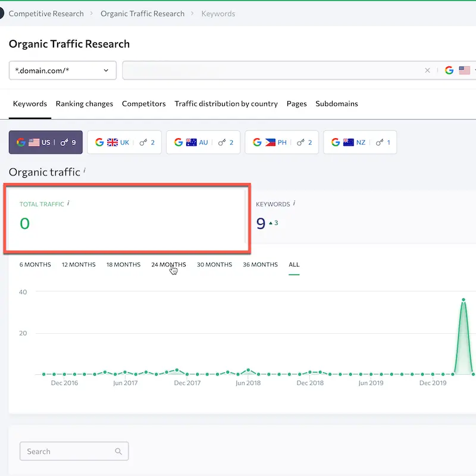Open Traffic distribution by country tab
The height and width of the screenshot is (476, 476).
[226, 104]
